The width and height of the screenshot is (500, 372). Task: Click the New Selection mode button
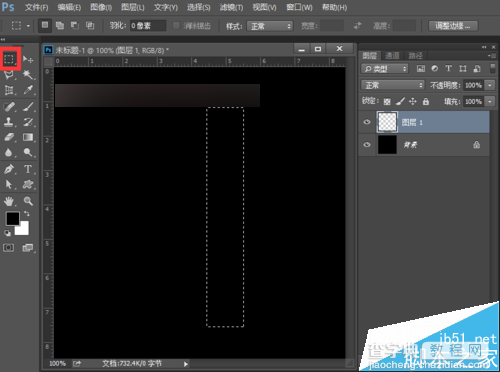[x=45, y=25]
